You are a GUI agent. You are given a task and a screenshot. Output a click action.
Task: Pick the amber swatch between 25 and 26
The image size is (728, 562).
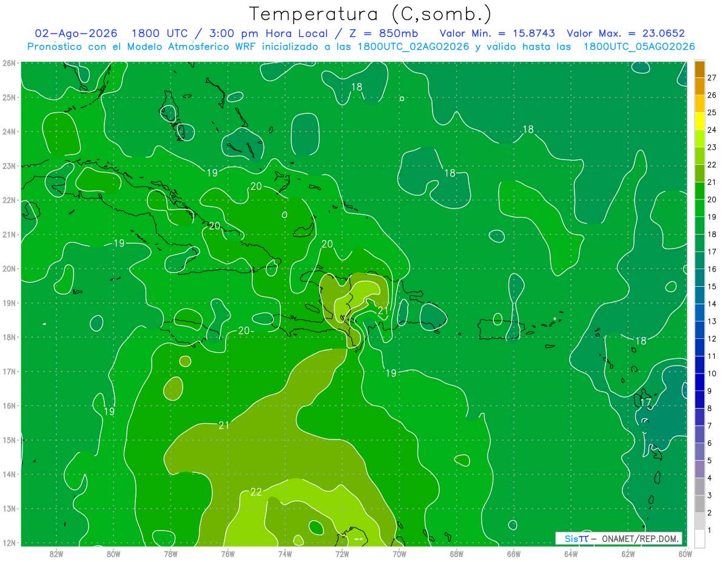tap(699, 104)
